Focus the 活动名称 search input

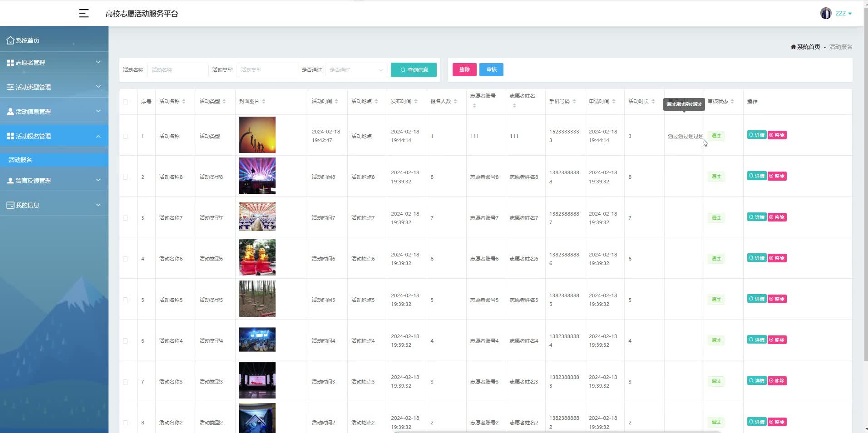point(178,70)
